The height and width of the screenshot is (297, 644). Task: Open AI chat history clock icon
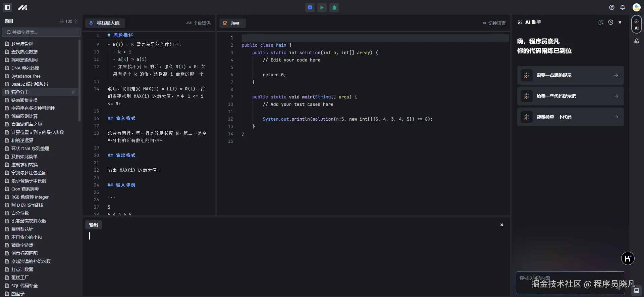point(610,22)
